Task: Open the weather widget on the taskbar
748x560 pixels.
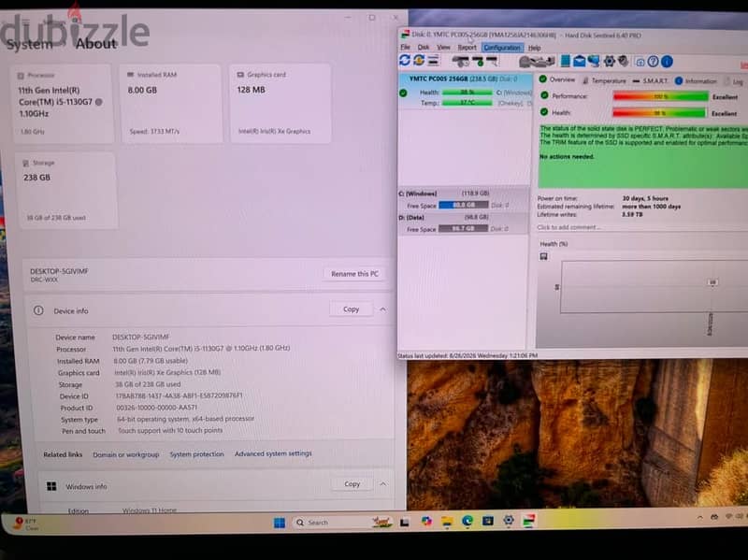Action: pos(27,524)
